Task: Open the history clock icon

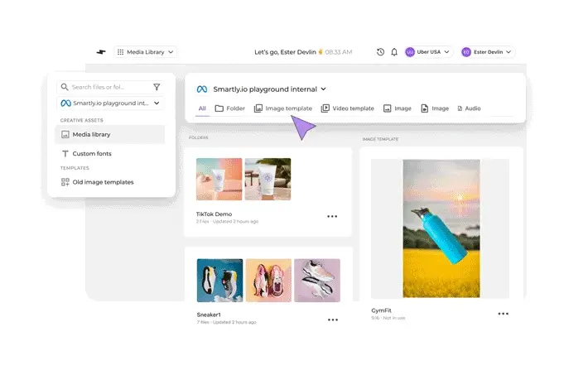Action: pyautogui.click(x=380, y=52)
